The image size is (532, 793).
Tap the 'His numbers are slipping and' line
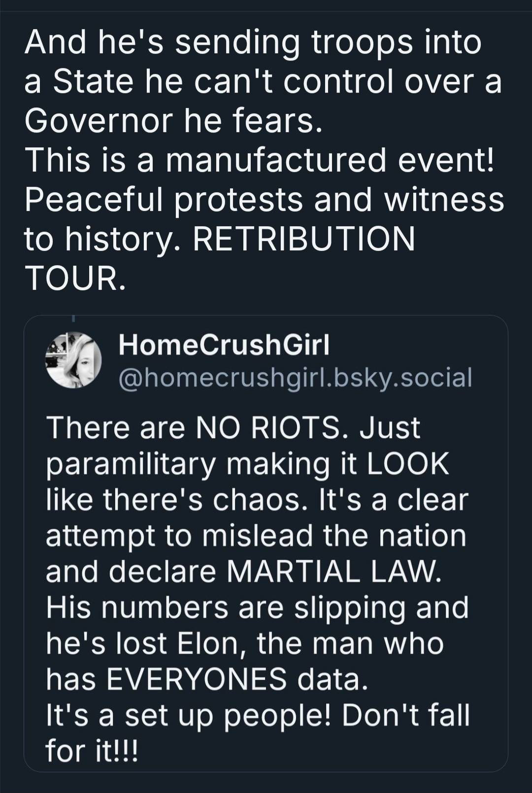coord(257,607)
